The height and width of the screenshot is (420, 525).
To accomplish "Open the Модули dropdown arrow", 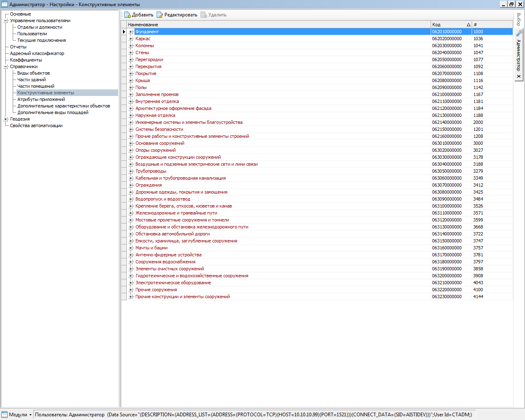I will click(30, 415).
